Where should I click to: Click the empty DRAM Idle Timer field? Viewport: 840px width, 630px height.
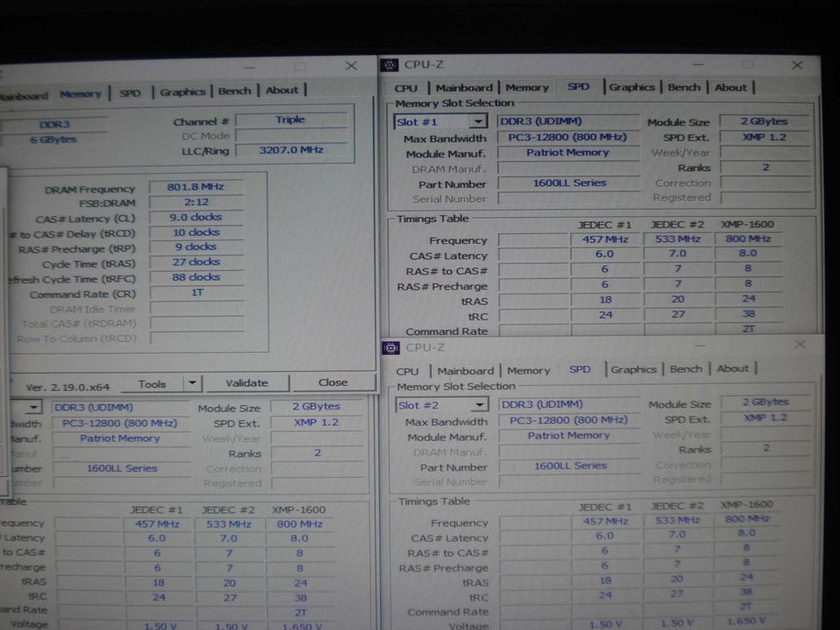tap(197, 308)
